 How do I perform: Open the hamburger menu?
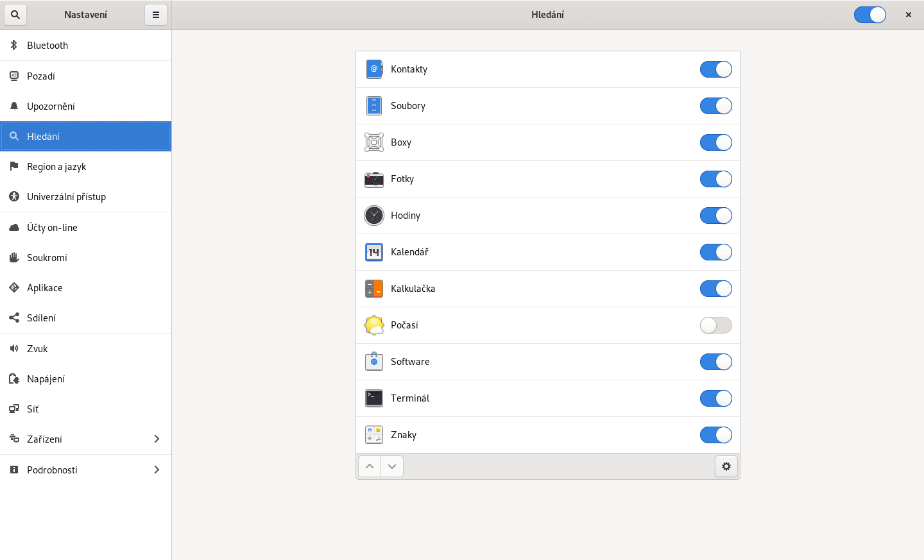(156, 14)
